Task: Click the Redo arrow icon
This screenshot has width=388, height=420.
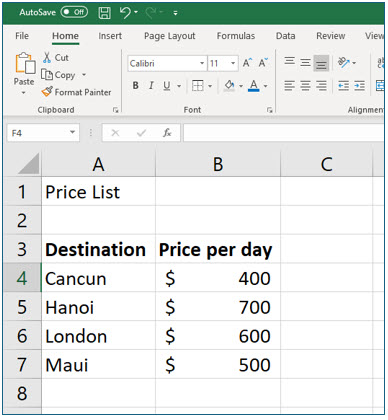Action: (151, 13)
